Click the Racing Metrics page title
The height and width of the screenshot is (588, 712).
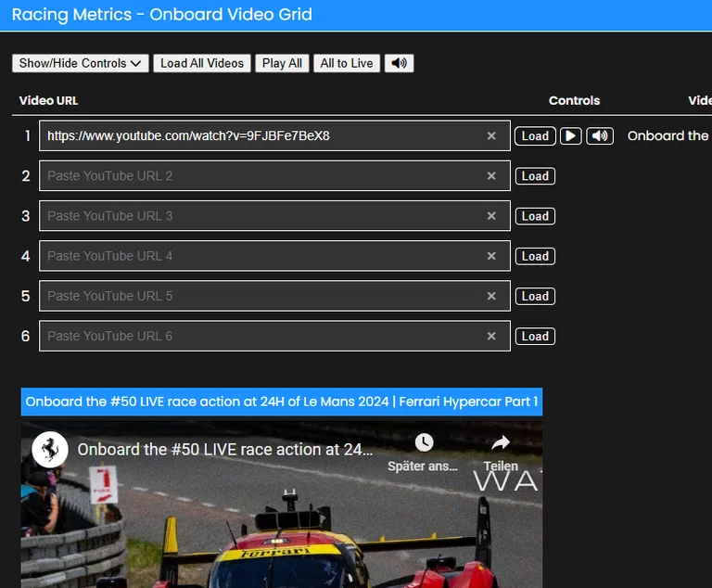[x=161, y=15]
